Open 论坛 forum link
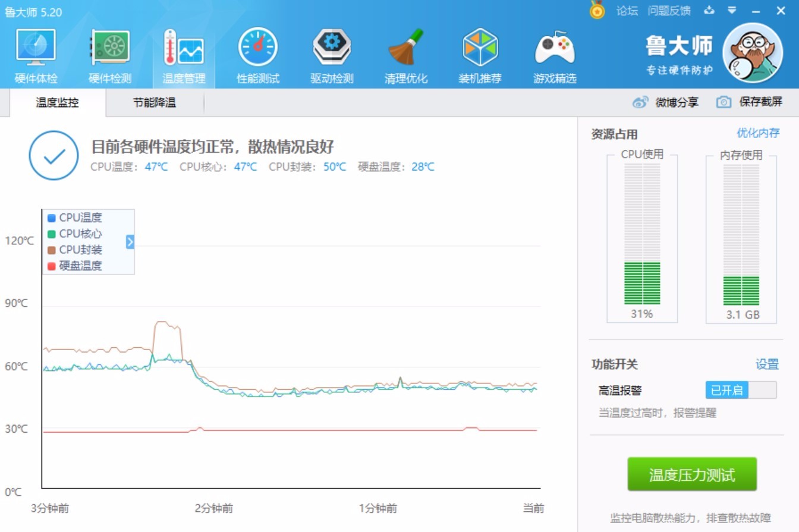The width and height of the screenshot is (799, 532). click(x=627, y=11)
